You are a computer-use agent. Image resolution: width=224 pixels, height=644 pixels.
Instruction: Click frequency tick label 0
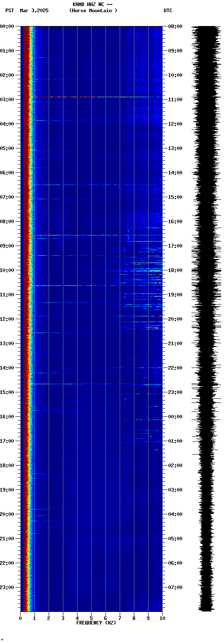click(x=20, y=618)
